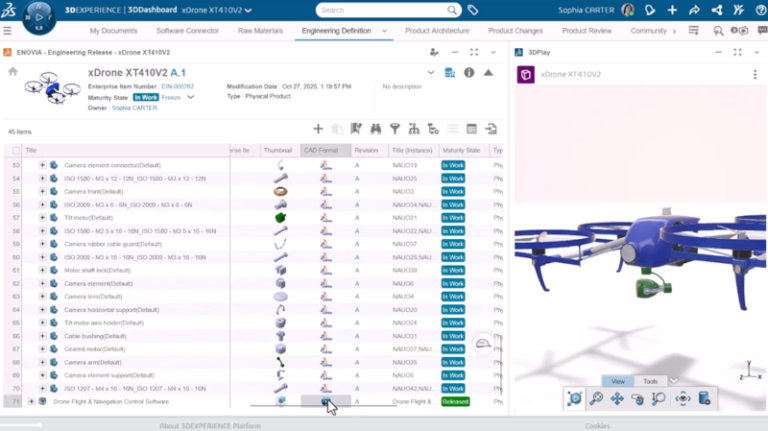Click the share arrow icon in top bar
The height and width of the screenshot is (431, 768).
point(694,10)
